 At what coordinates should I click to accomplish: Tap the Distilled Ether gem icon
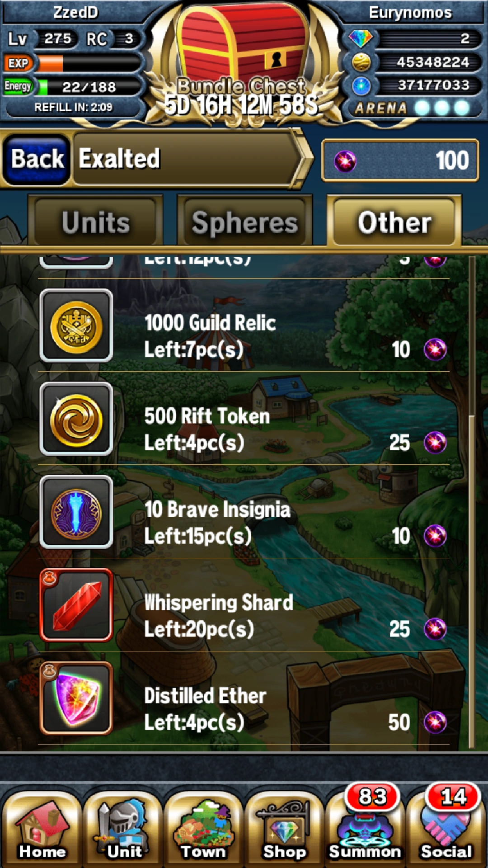[76, 698]
